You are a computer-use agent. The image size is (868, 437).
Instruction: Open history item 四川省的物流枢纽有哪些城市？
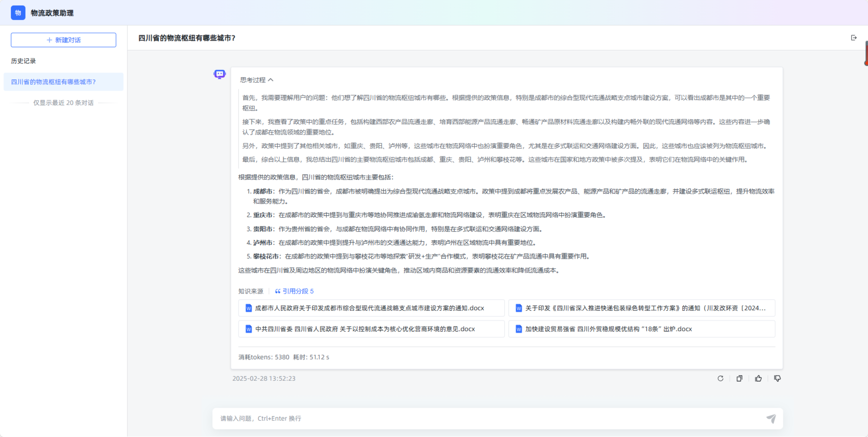click(63, 82)
